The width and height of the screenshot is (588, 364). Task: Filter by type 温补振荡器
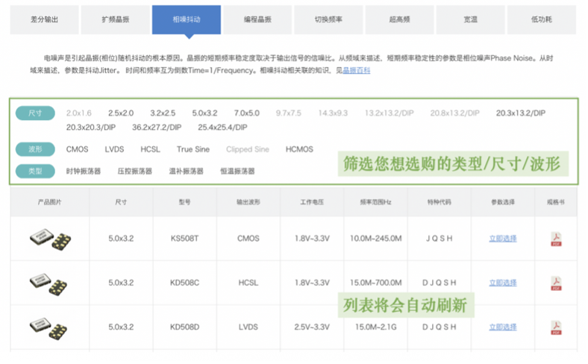tap(186, 171)
